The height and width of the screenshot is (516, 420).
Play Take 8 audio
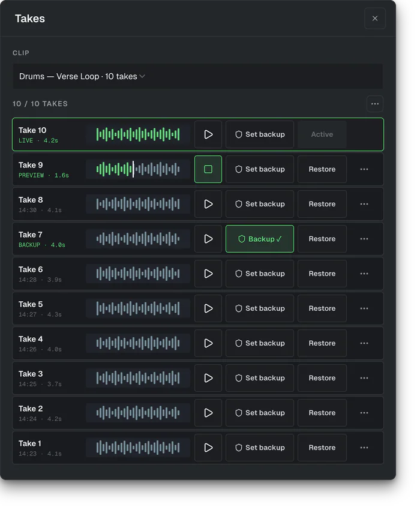(x=208, y=204)
